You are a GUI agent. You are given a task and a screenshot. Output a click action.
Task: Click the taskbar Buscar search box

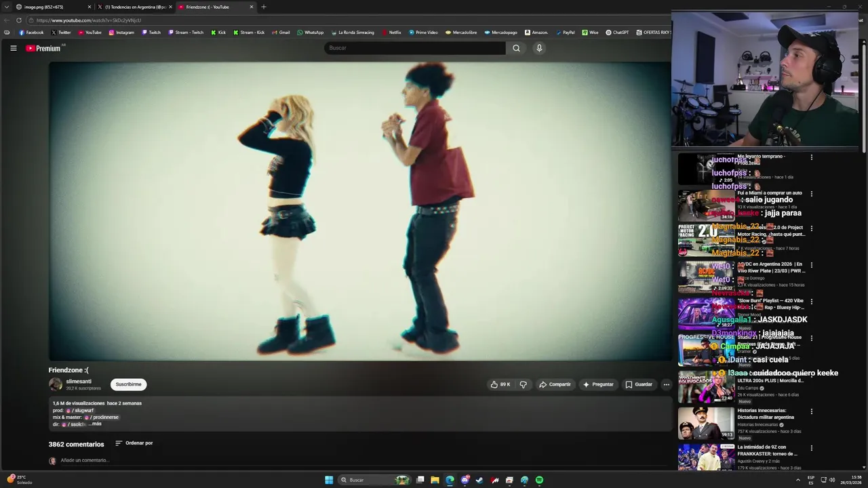tap(375, 480)
